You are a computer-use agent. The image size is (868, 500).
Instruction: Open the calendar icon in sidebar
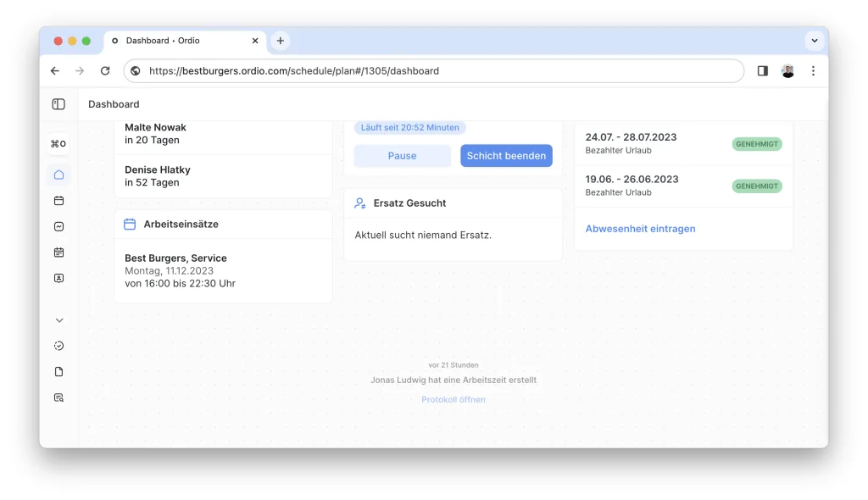(x=58, y=201)
